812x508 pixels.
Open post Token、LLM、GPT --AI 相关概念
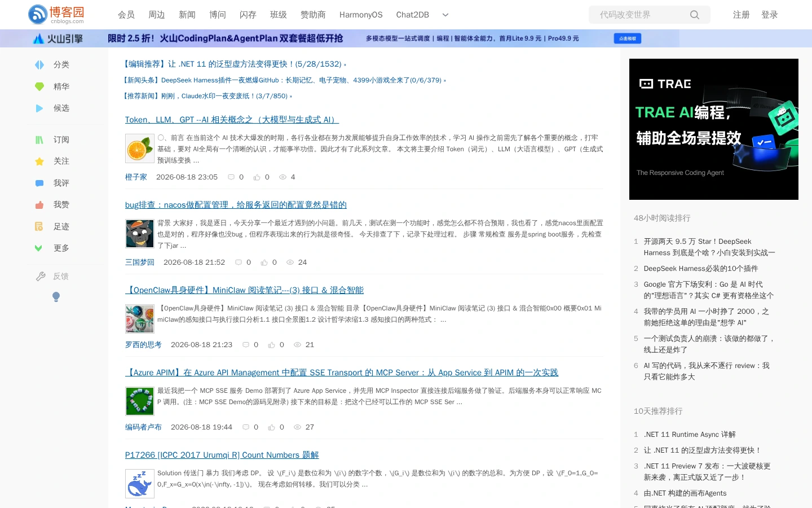click(x=232, y=120)
